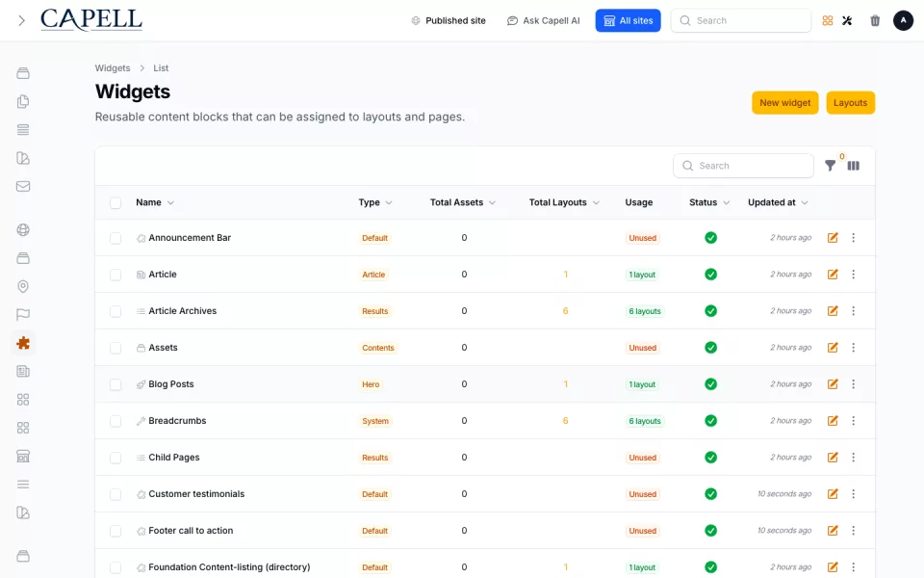The image size is (924, 578).
Task: Edit the Assets widget
Action: [833, 348]
